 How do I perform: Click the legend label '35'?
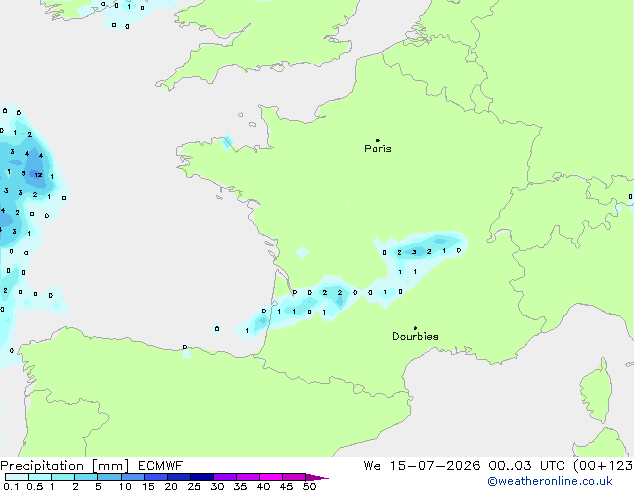point(240,486)
